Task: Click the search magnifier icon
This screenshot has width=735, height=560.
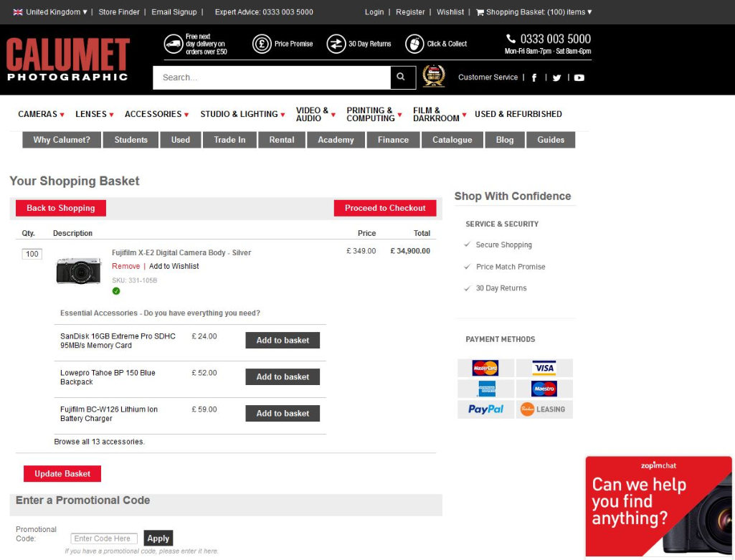Action: [402, 77]
